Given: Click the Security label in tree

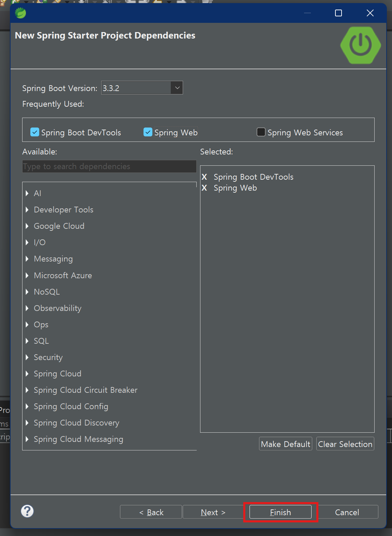Looking at the screenshot, I should pyautogui.click(x=48, y=357).
